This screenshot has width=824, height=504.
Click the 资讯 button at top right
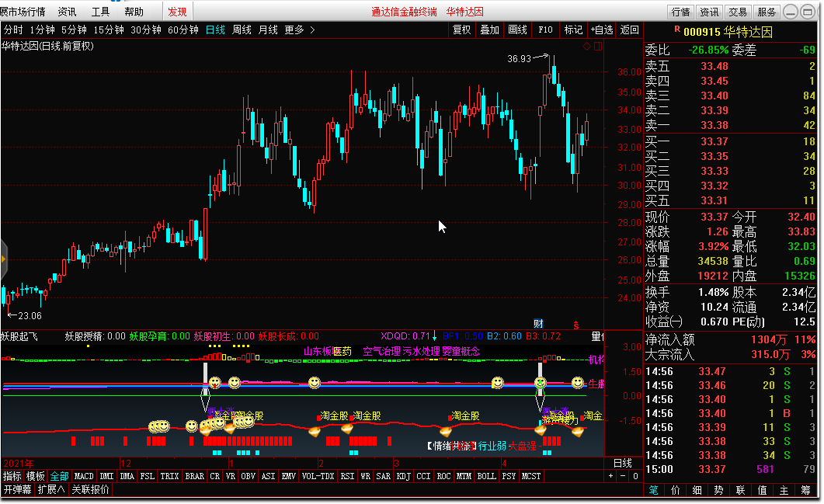[x=709, y=12]
